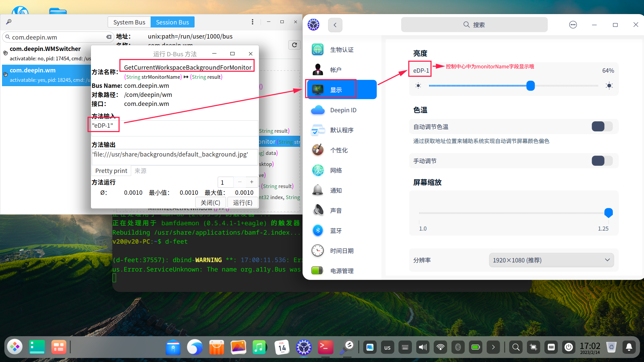The height and width of the screenshot is (362, 644).
Task: Refresh the bus name list in d-feet
Action: click(x=294, y=45)
